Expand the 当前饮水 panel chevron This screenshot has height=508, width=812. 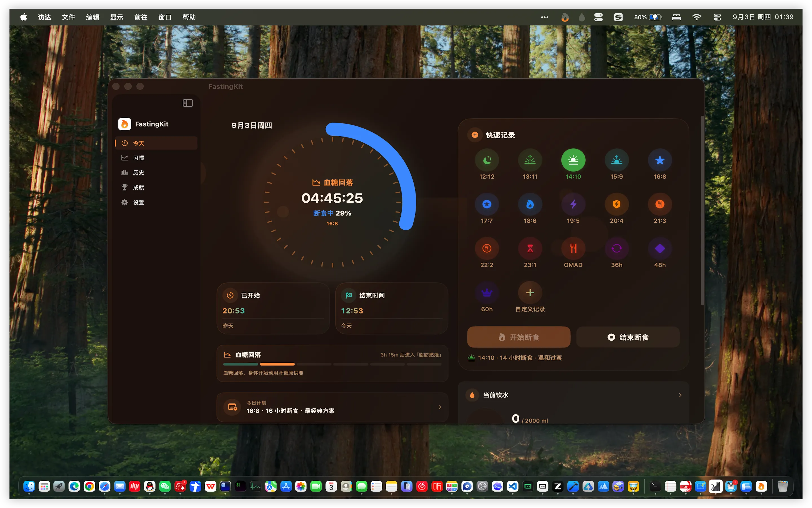(x=680, y=395)
